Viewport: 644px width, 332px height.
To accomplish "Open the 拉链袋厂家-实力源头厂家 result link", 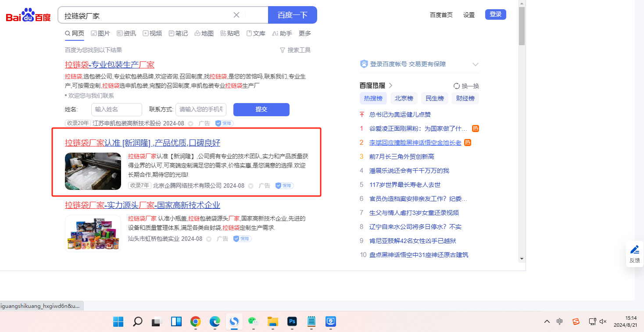I will tap(142, 205).
